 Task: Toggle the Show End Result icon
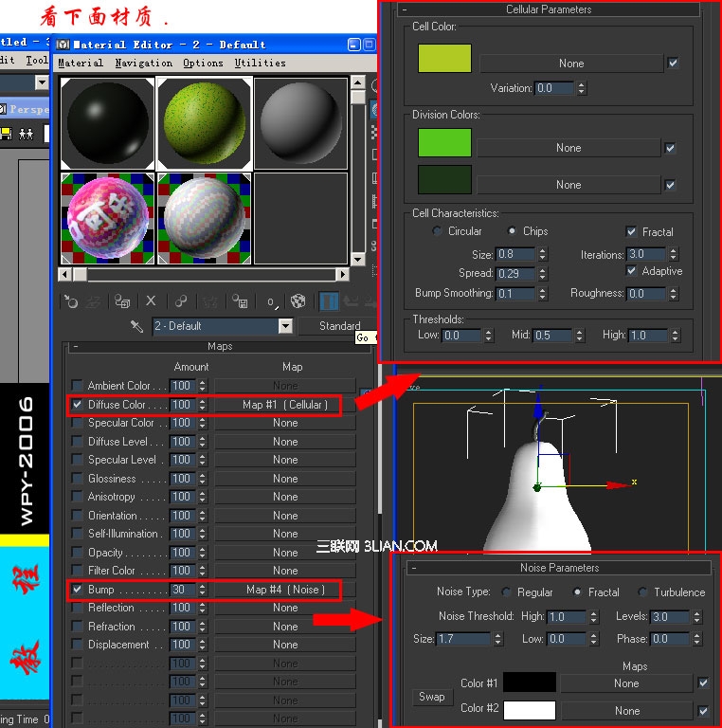329,301
